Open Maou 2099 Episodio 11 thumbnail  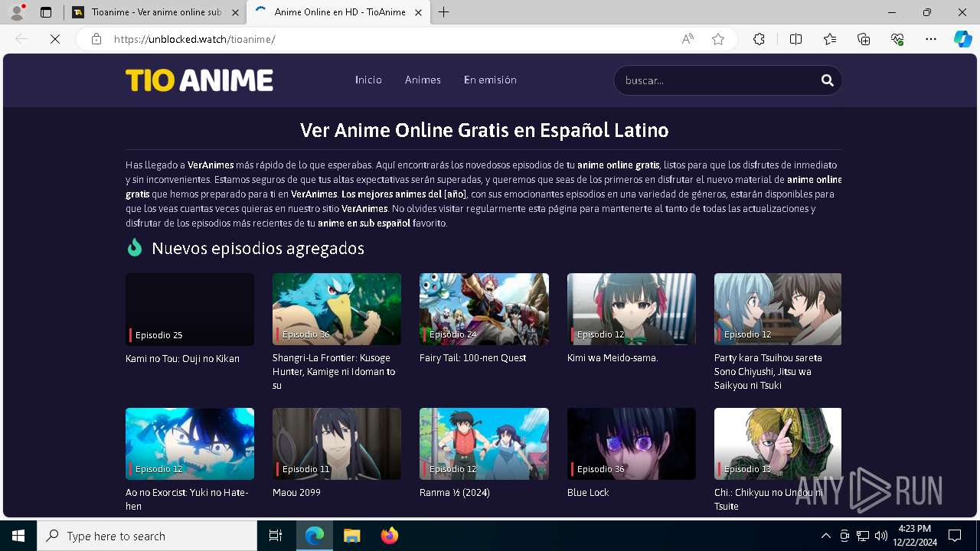337,444
